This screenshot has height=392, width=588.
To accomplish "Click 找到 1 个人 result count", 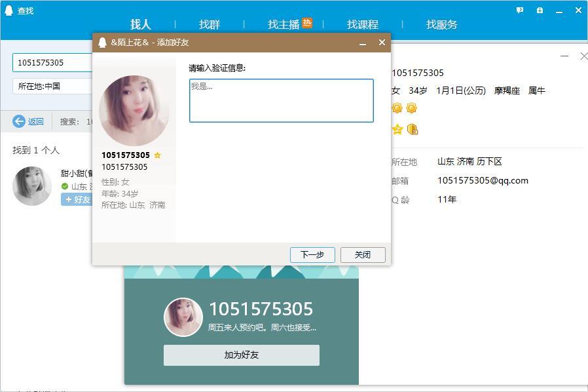I will (x=36, y=150).
